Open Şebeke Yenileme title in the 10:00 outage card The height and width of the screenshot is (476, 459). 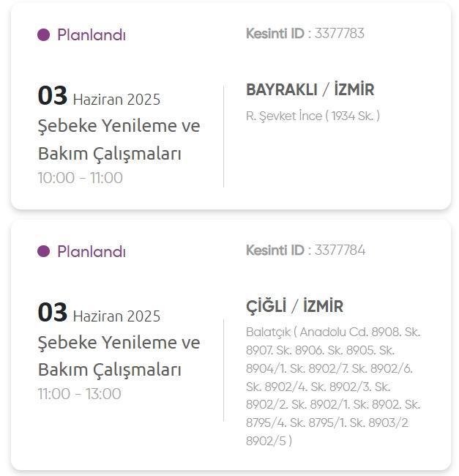(x=119, y=139)
